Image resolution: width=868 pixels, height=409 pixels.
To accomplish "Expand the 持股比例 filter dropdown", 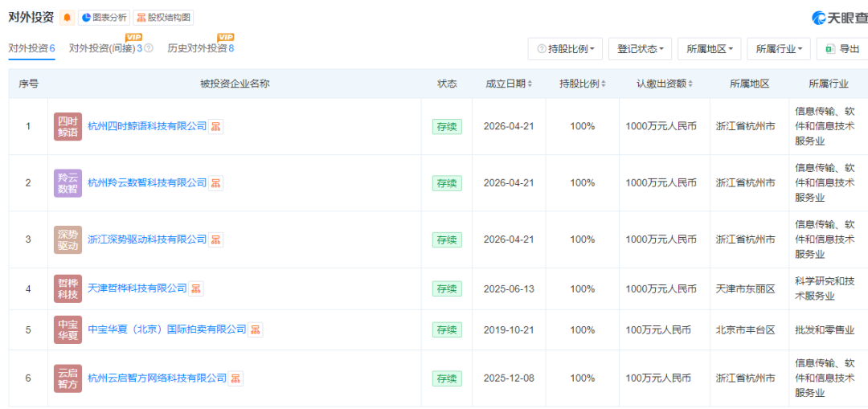I will tap(565, 49).
